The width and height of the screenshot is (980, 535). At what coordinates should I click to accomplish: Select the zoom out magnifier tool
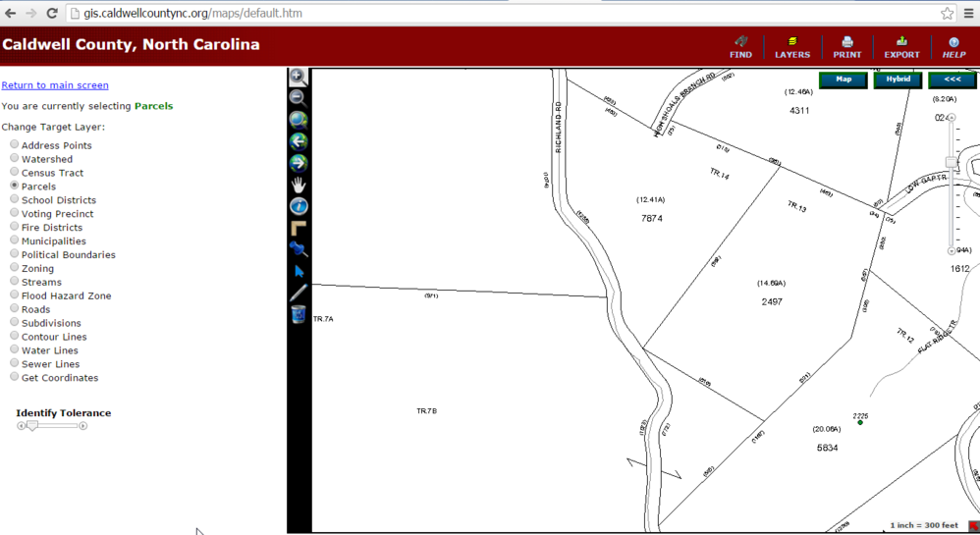click(299, 98)
